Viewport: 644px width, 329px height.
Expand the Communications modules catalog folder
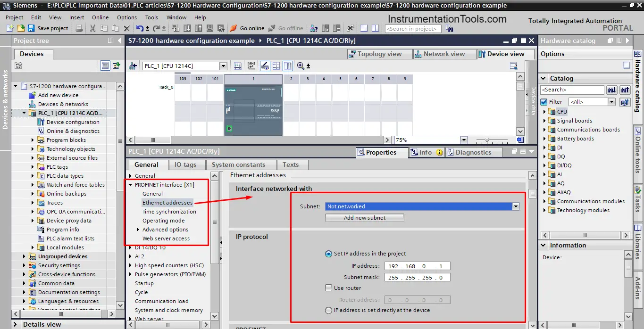coord(544,201)
